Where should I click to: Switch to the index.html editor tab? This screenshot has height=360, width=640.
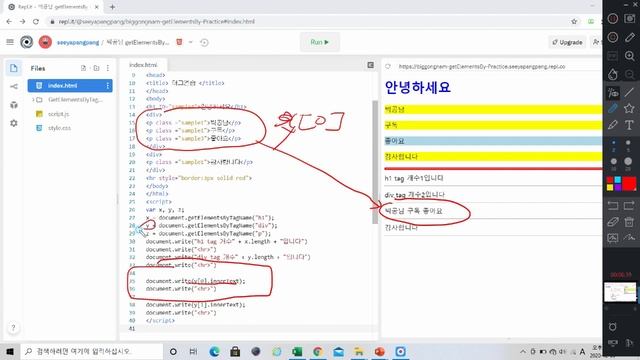143,65
